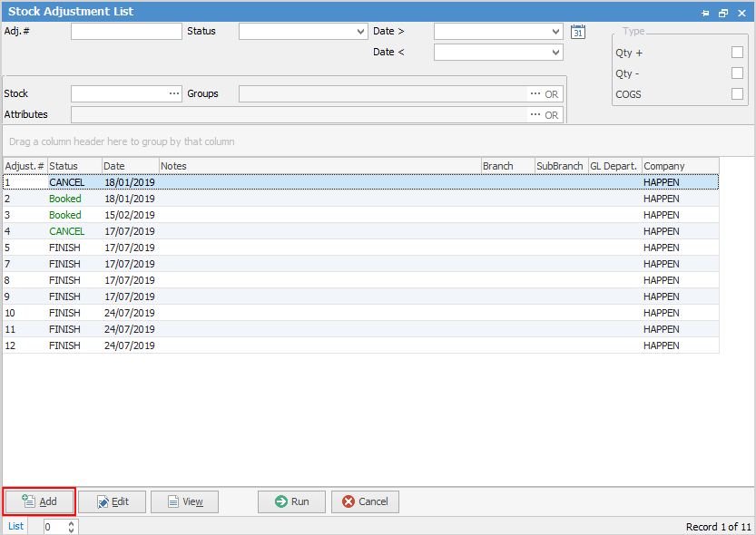Enable the Qty - type checkbox
The height and width of the screenshot is (535, 756).
(737, 73)
